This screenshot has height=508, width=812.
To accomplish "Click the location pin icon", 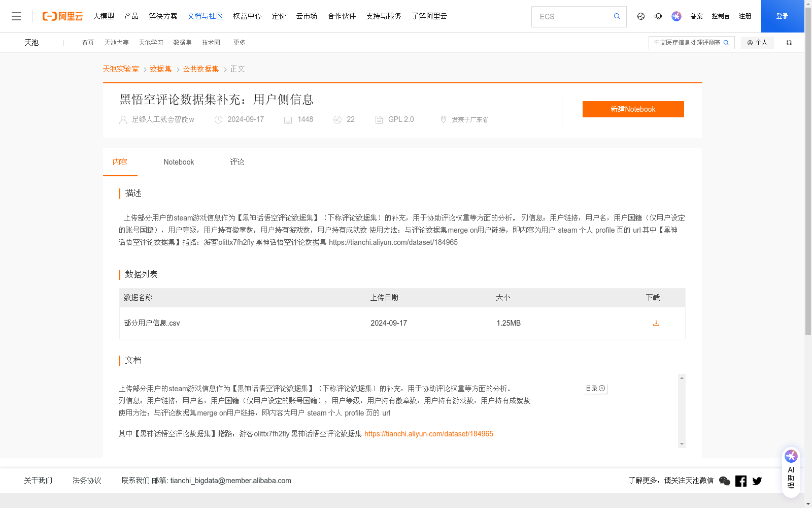I will point(444,119).
